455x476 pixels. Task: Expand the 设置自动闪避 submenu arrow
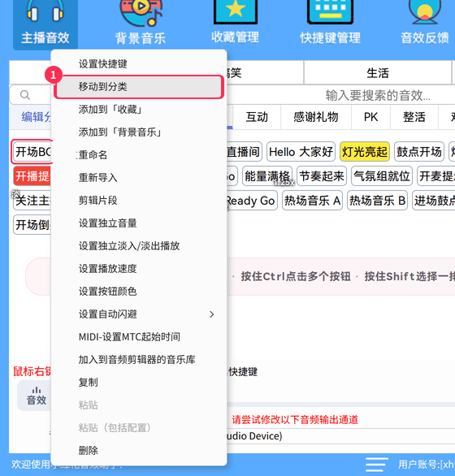click(212, 314)
